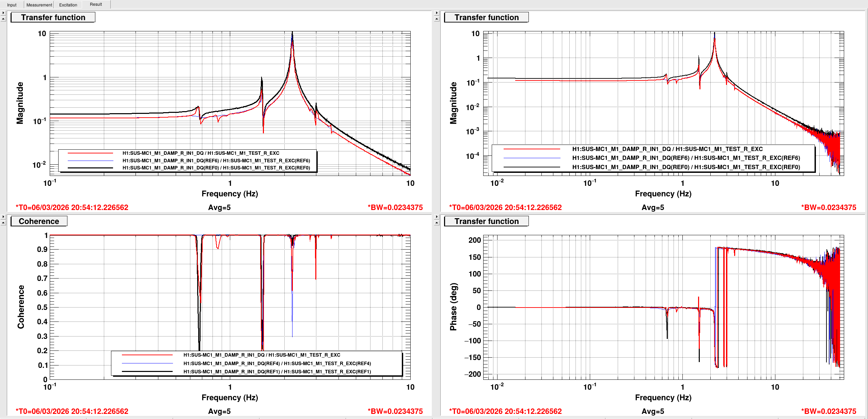
Task: Click up-arrow icon beside the Coherence plot
Action: (3, 223)
